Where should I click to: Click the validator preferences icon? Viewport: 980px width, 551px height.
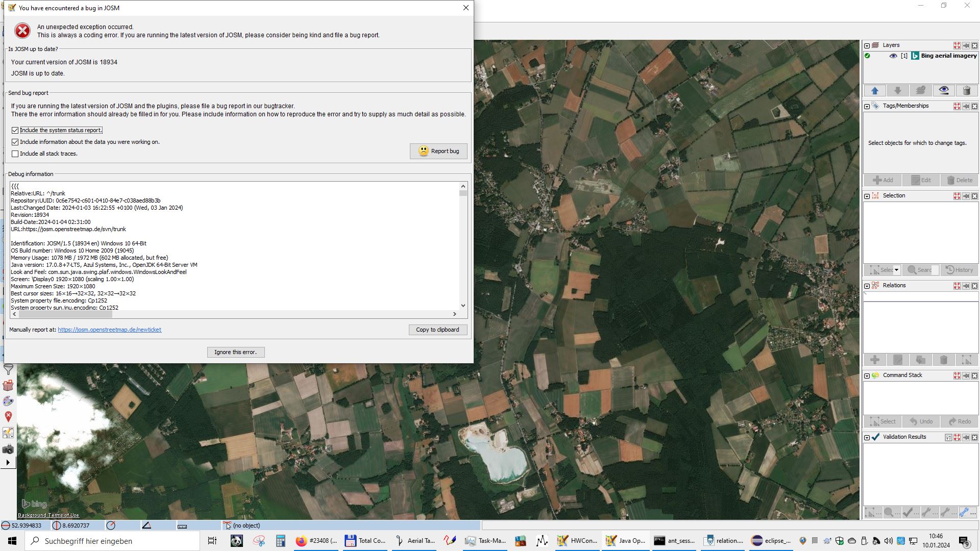tap(948, 437)
